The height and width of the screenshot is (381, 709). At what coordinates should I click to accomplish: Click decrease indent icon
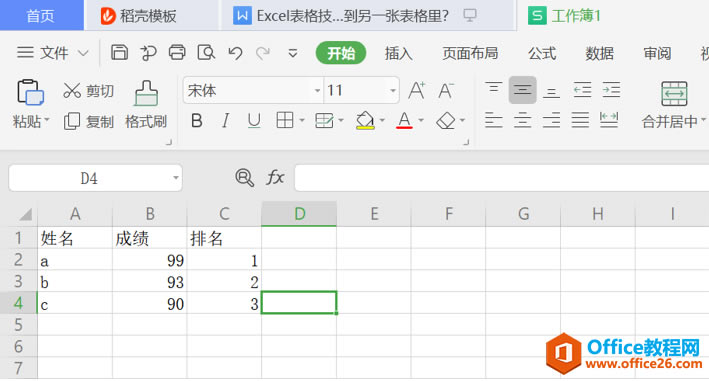point(582,90)
